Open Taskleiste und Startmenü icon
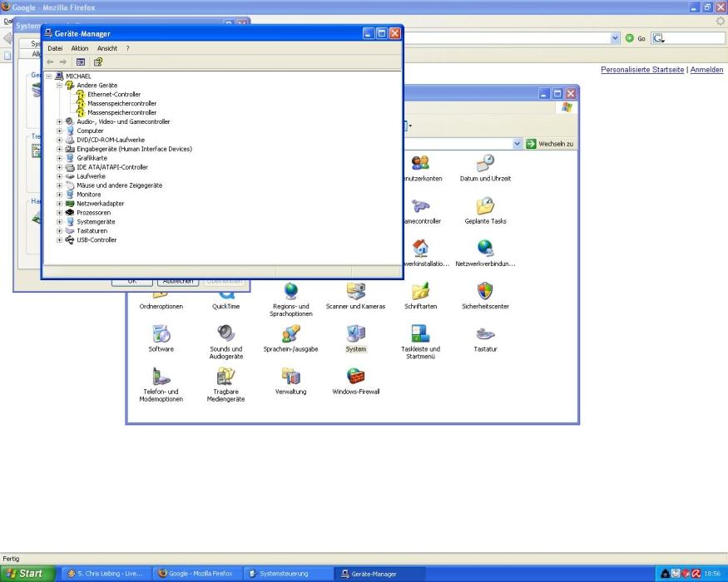This screenshot has width=728, height=582. coord(421,342)
